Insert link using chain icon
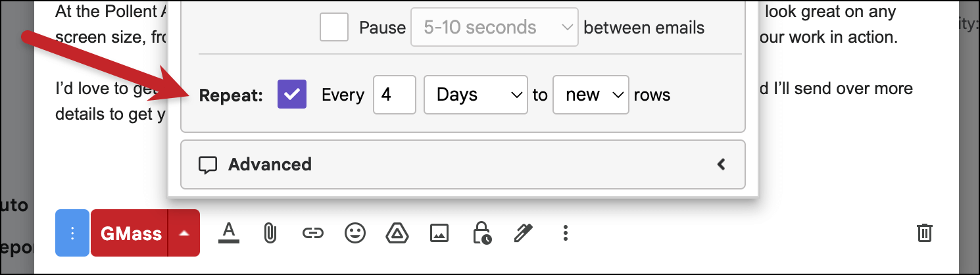The width and height of the screenshot is (980, 275). click(312, 233)
